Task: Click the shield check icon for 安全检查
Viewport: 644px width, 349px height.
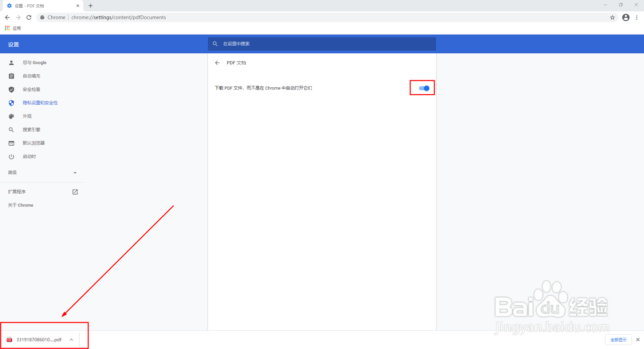Action: [x=11, y=90]
